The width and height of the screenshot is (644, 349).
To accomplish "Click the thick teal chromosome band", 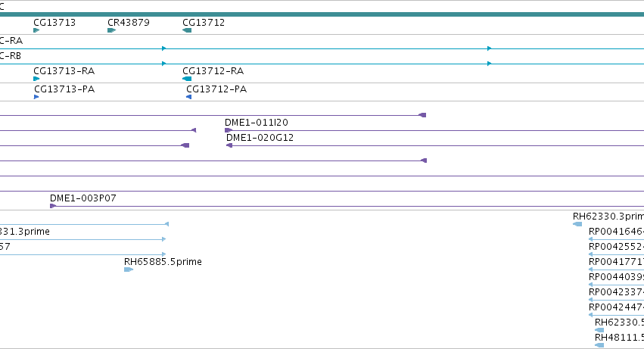I will (322, 14).
